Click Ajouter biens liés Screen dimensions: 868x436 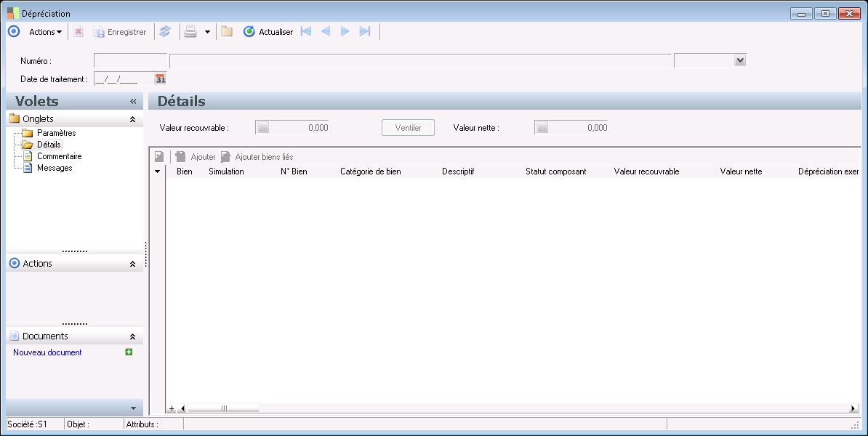click(x=257, y=156)
